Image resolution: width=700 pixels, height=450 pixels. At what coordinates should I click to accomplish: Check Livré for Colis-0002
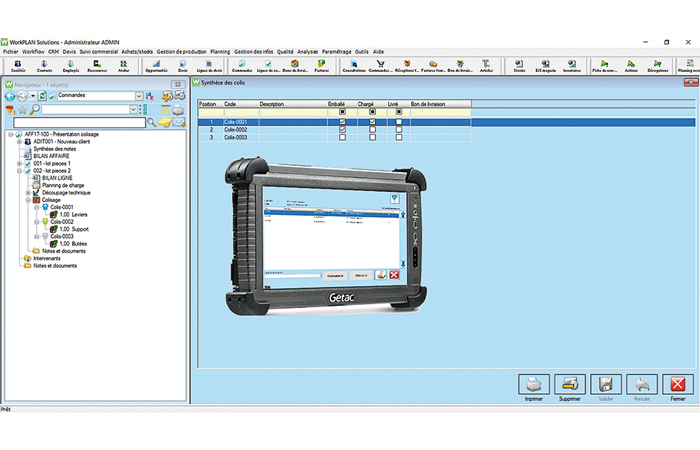(x=399, y=129)
